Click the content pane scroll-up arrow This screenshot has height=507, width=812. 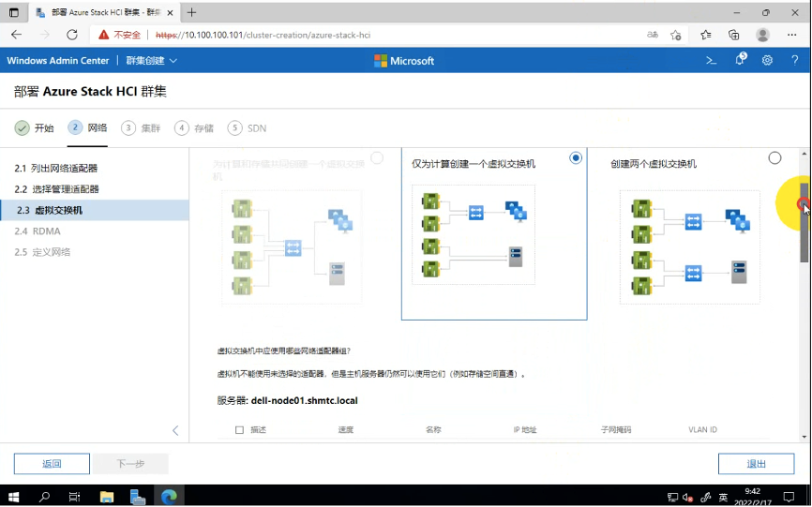point(804,155)
